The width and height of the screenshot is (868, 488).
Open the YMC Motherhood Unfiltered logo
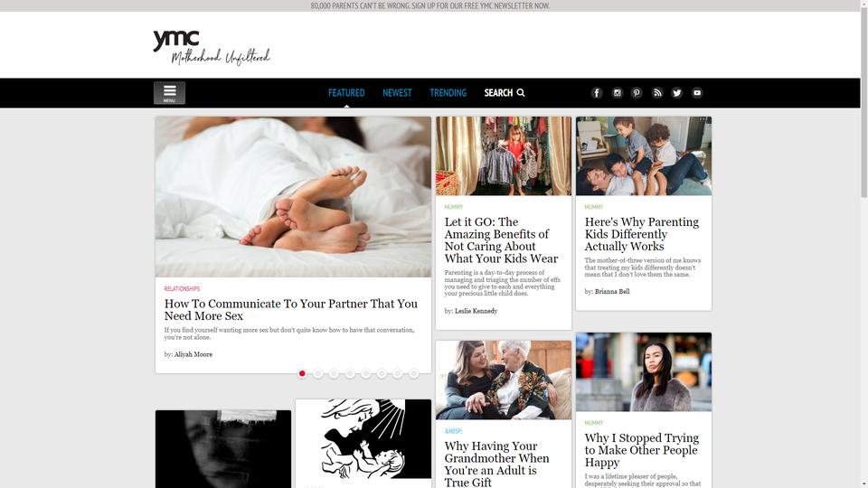click(212, 48)
